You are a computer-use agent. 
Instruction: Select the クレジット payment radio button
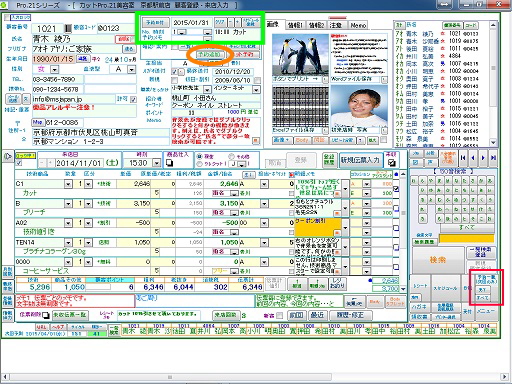[199, 164]
